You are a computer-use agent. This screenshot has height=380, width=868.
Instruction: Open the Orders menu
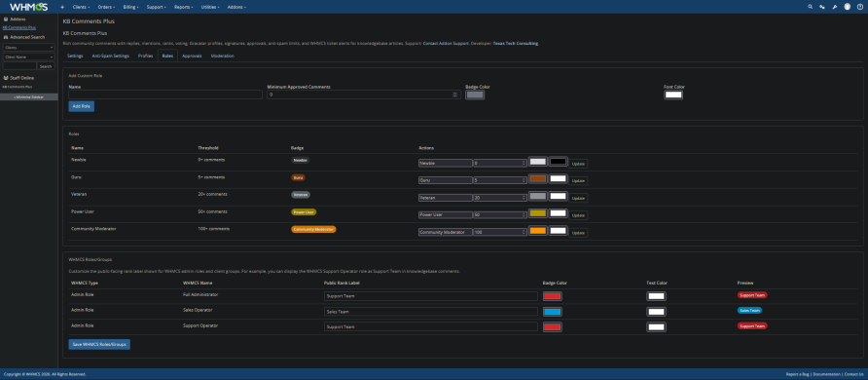106,7
